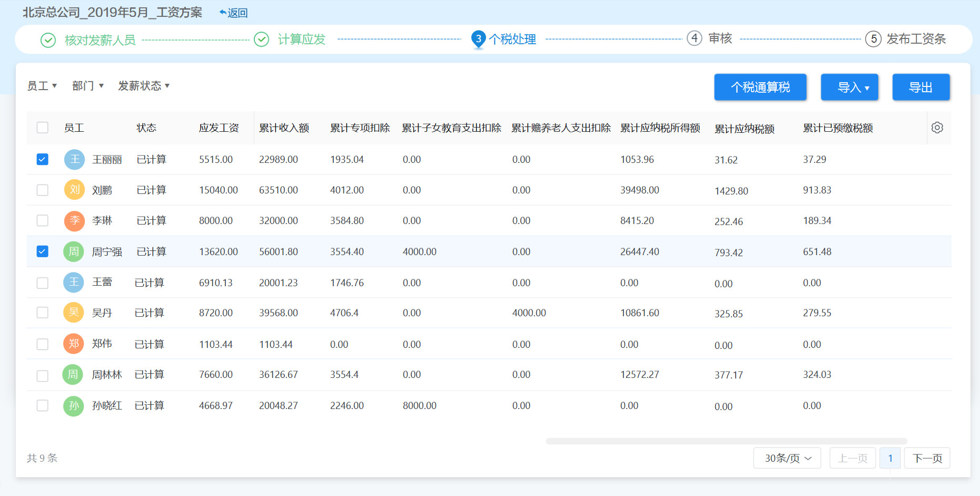The image size is (980, 496).
Task: Click 孙晓红's green avatar icon
Action: (x=74, y=406)
